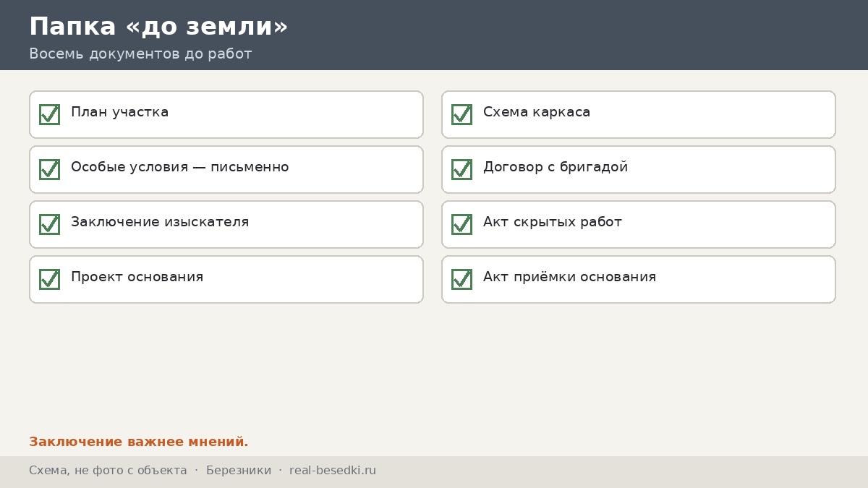Click the title «Папка «до земли»»

pyautogui.click(x=158, y=27)
